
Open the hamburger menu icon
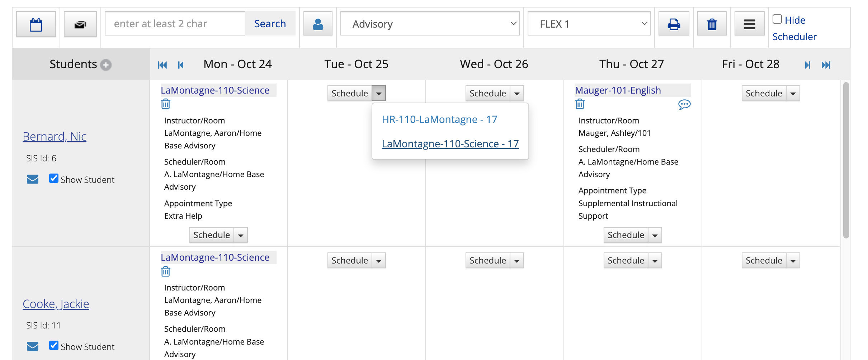pos(749,24)
